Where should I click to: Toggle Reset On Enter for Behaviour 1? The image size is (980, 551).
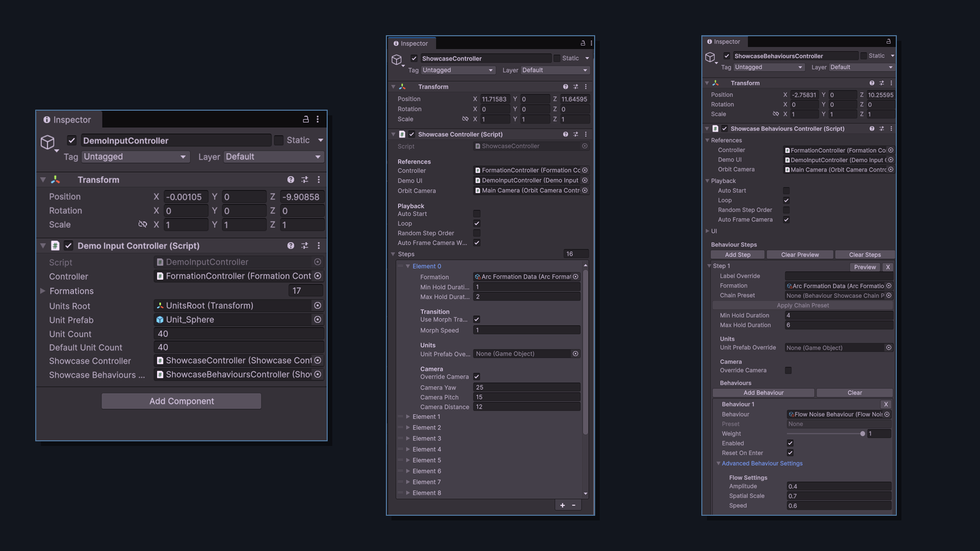tap(790, 453)
